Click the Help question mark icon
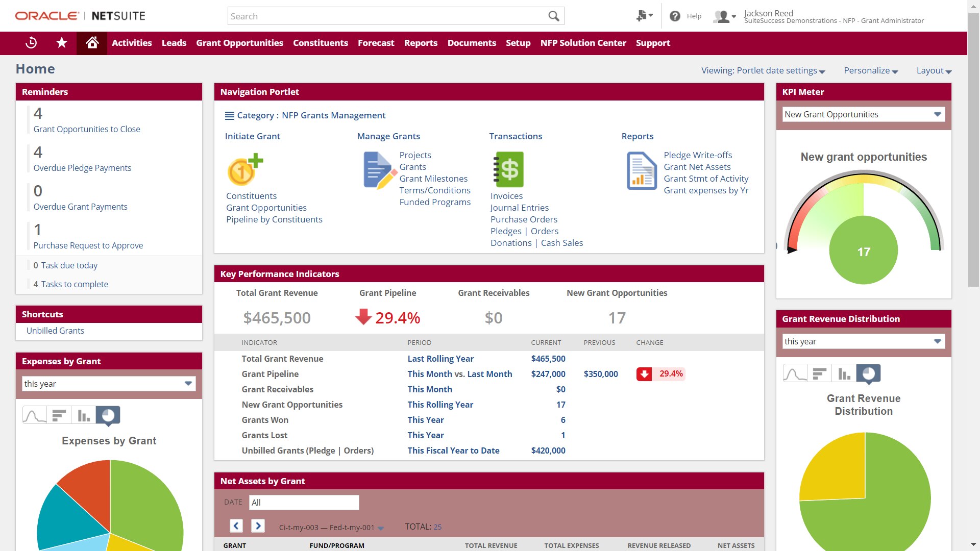This screenshot has width=980, height=551. tap(675, 16)
